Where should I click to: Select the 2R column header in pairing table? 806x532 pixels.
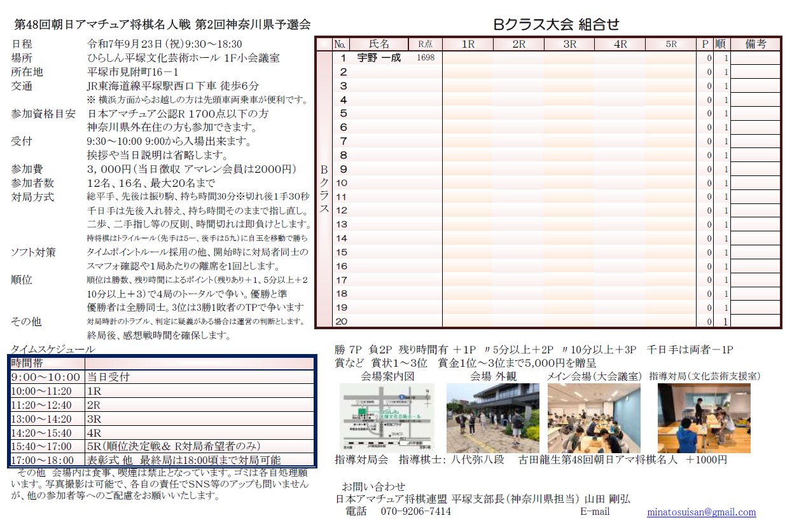click(x=518, y=44)
